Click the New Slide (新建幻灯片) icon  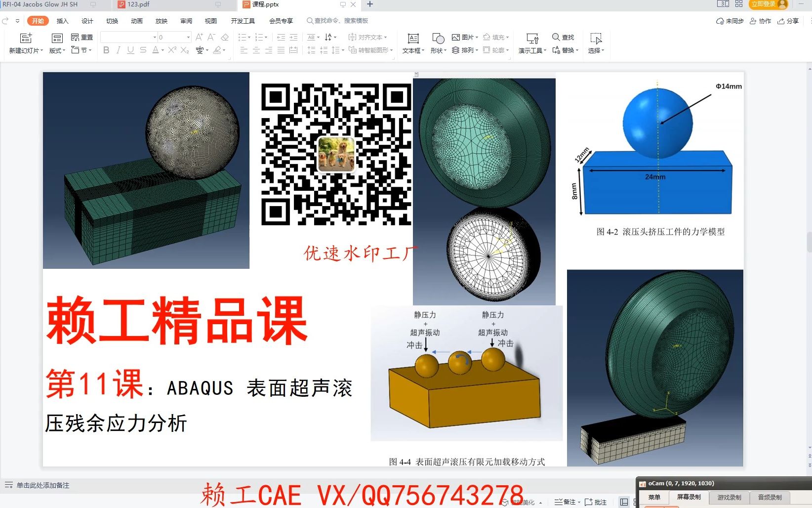click(x=26, y=38)
